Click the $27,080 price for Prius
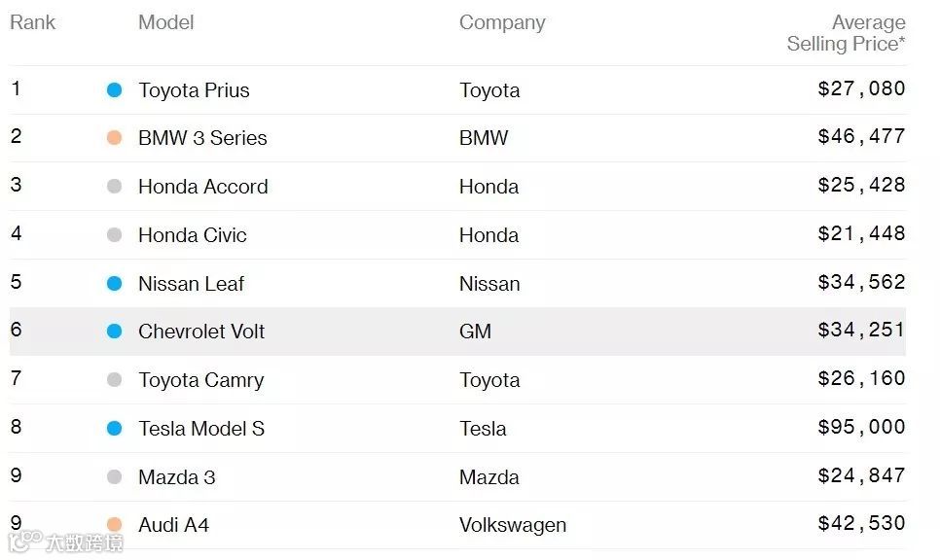The width and height of the screenshot is (940, 560). [x=861, y=89]
